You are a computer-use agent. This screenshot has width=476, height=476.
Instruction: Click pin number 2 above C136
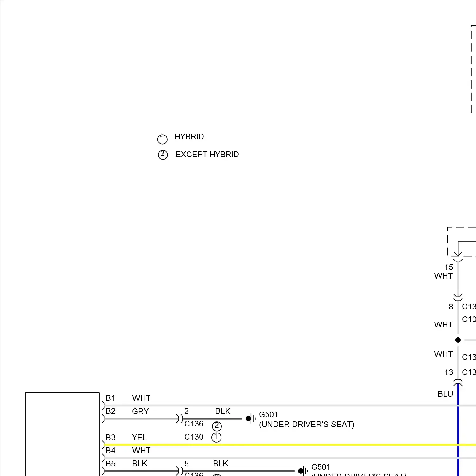(187, 411)
